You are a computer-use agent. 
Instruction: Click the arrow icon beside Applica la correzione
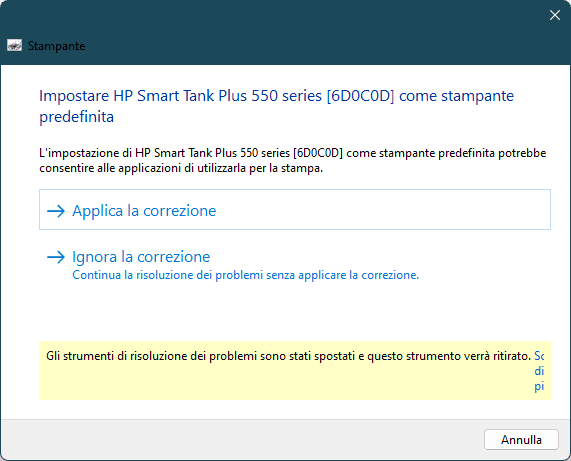tap(56, 211)
